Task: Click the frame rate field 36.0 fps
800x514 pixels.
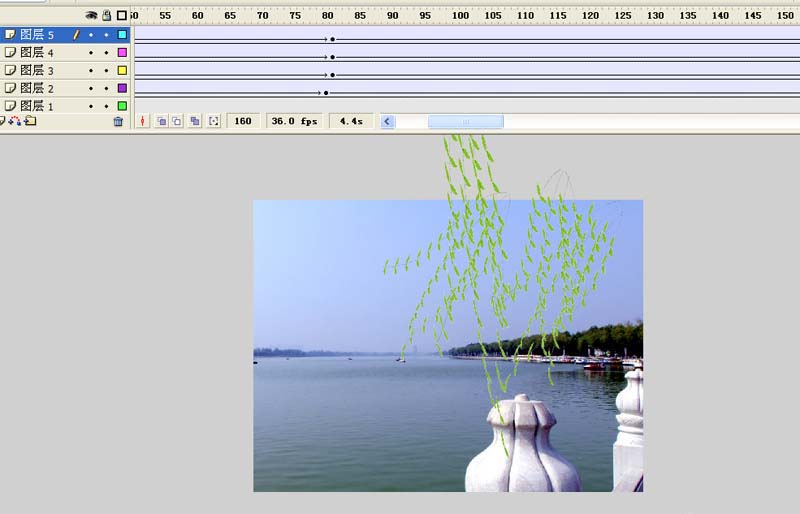Action: tap(294, 121)
